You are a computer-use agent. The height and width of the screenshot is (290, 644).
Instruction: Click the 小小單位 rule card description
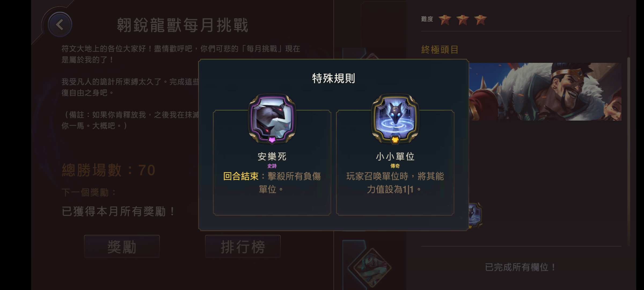(395, 183)
